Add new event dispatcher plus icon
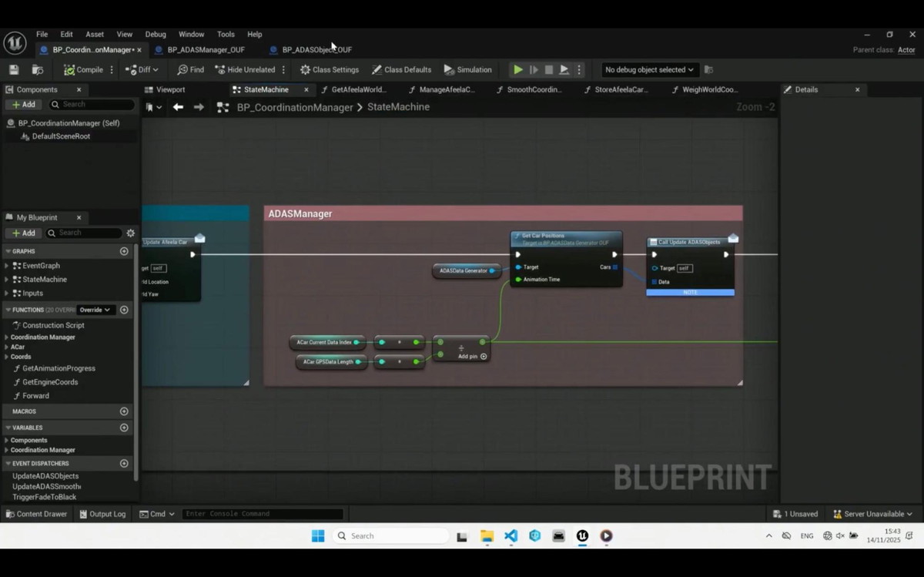 124,463
